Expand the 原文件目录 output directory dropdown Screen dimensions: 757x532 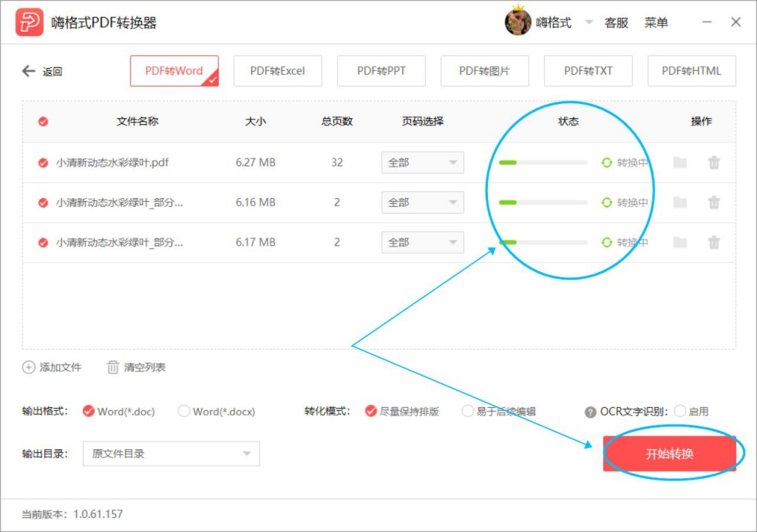point(172,454)
